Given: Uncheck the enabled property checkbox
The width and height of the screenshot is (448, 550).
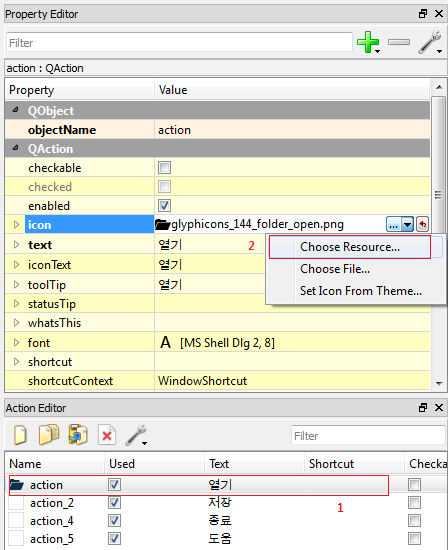Looking at the screenshot, I should point(164,206).
